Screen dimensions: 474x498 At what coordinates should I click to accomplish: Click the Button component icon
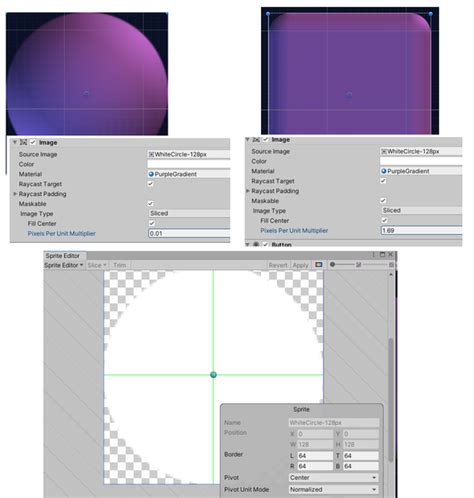pyautogui.click(x=256, y=244)
